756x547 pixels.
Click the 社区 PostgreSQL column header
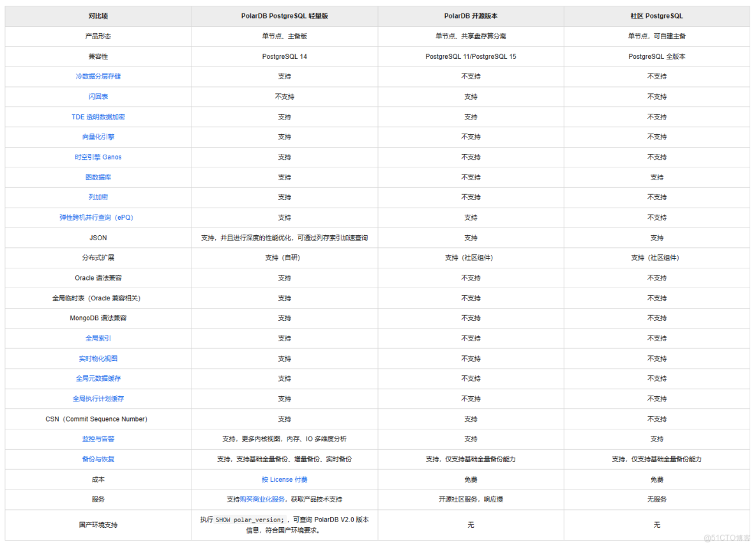(656, 16)
